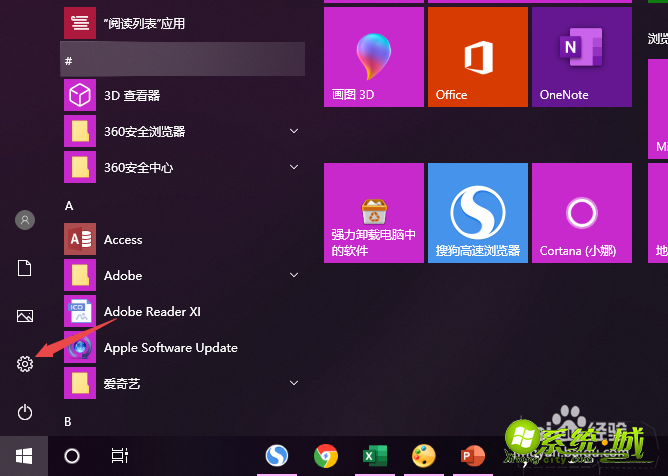
Task: Click the 3D 查看器 text label
Action: [x=132, y=95]
